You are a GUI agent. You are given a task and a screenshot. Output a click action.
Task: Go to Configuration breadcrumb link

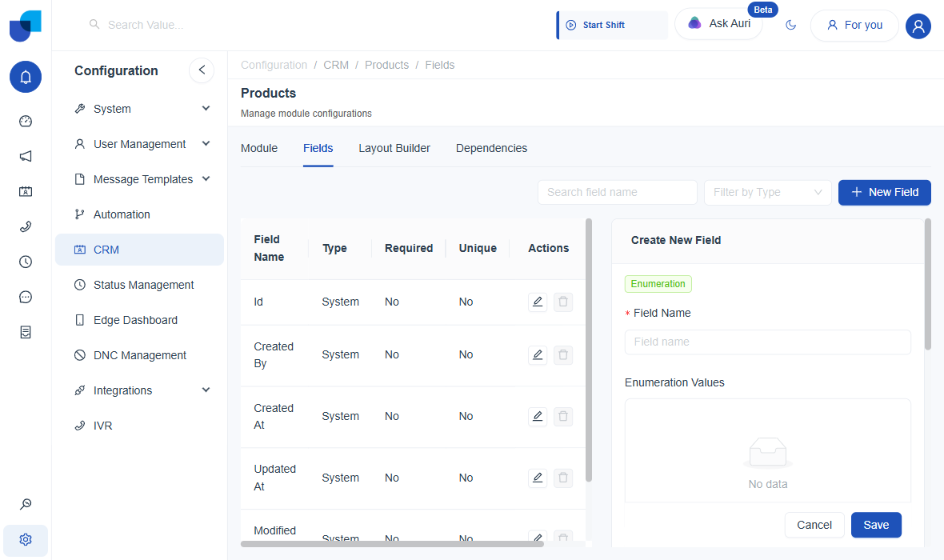(274, 65)
